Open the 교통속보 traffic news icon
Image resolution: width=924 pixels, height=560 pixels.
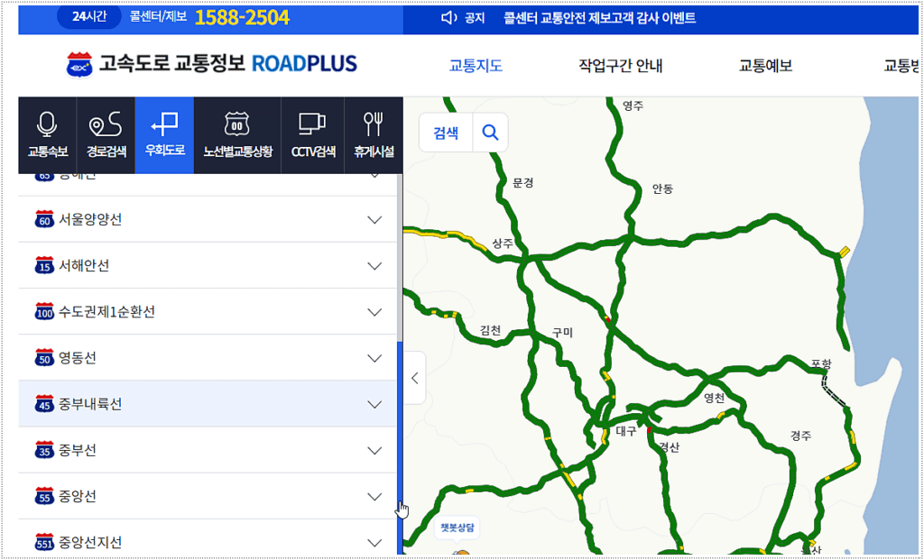click(47, 133)
